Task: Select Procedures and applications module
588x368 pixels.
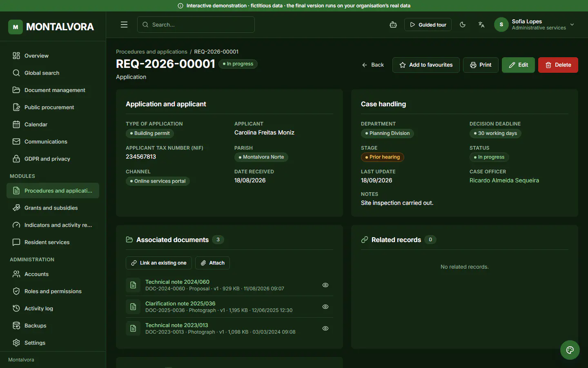Action: tap(53, 191)
